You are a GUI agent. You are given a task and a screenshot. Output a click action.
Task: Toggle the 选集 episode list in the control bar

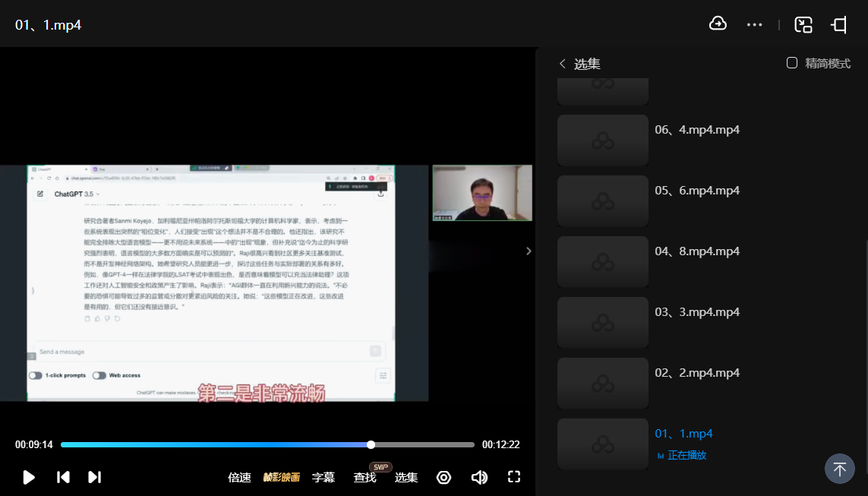coord(406,477)
